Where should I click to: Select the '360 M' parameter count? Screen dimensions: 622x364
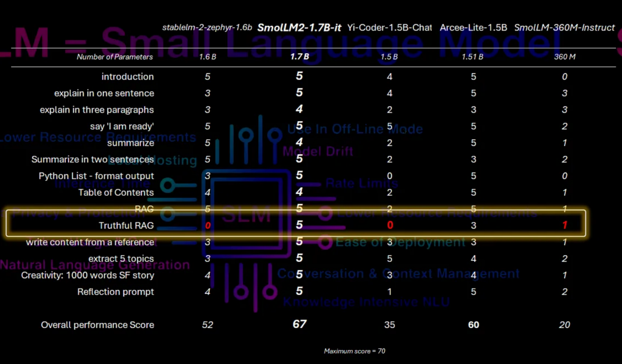[x=564, y=57]
